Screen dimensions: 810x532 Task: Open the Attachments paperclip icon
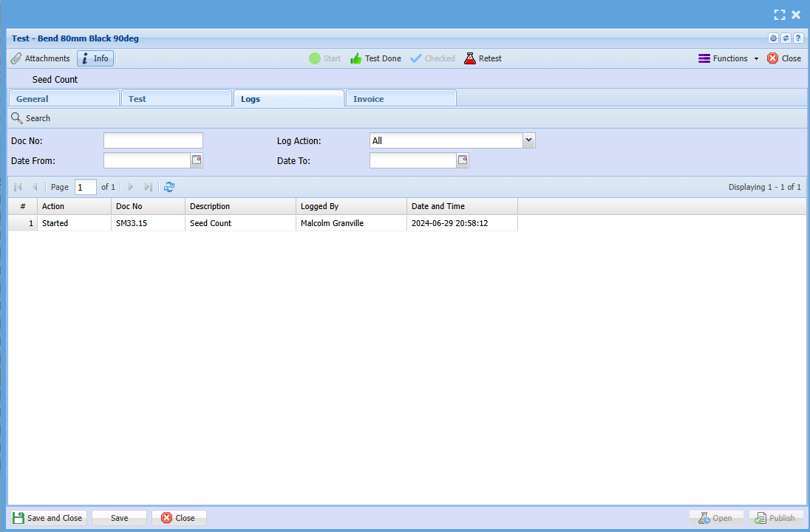coord(17,58)
